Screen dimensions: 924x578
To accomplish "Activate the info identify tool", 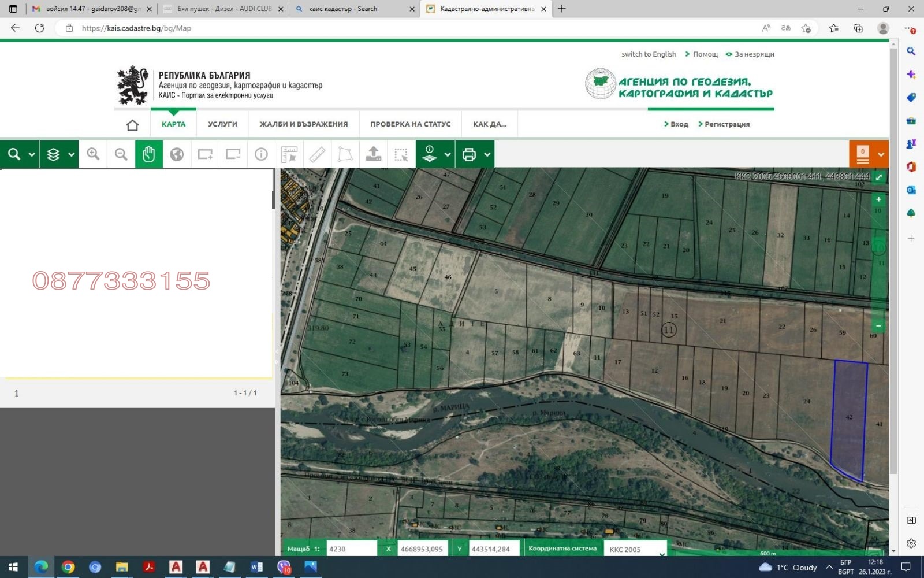I will [261, 154].
